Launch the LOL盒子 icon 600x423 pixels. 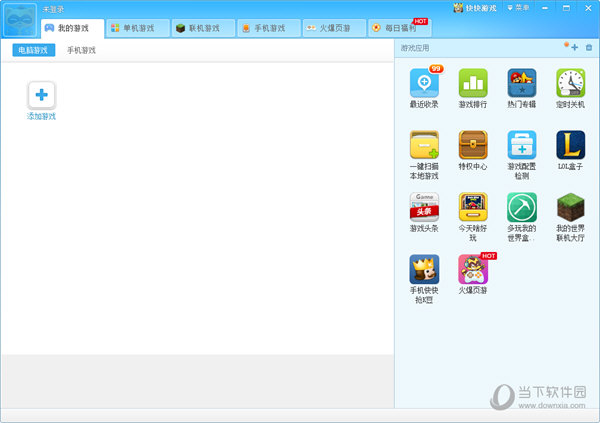point(571,145)
